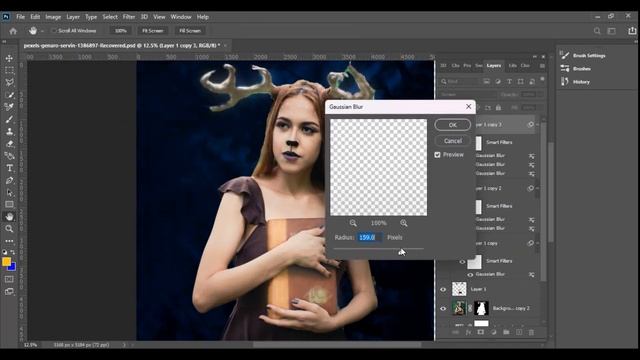Collapse Layer 1 copy smart filters arrow

[x=538, y=243]
